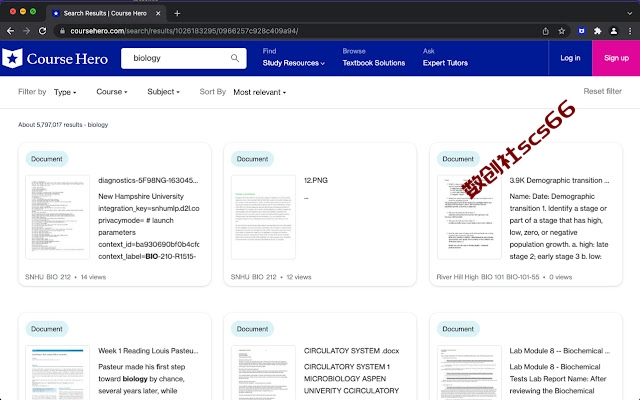The image size is (640, 400).
Task: Click the tab search chevron
Action: (629, 13)
